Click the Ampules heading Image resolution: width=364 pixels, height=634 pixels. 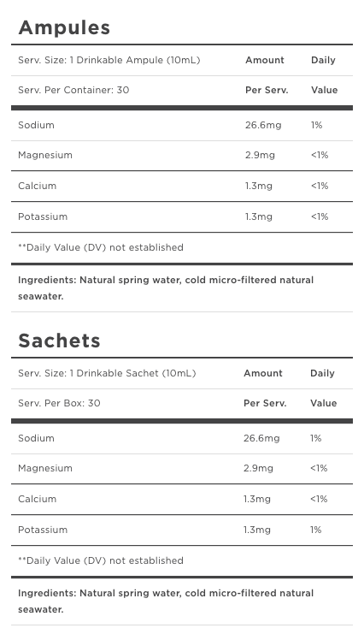click(x=64, y=28)
